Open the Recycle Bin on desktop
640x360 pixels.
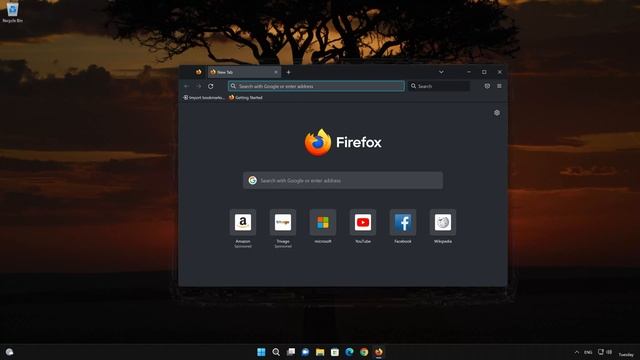(13, 12)
